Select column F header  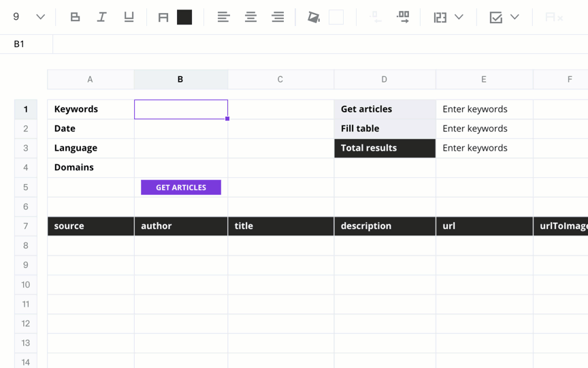561,79
